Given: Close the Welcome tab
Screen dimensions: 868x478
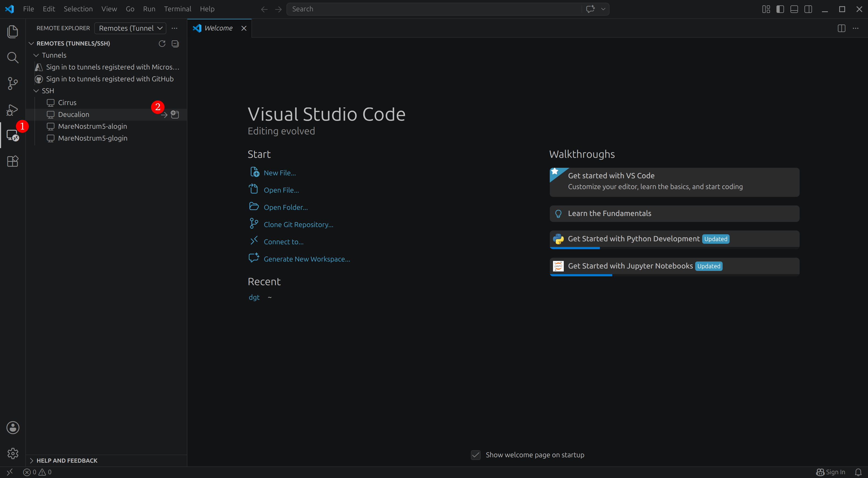Looking at the screenshot, I should click(x=244, y=28).
